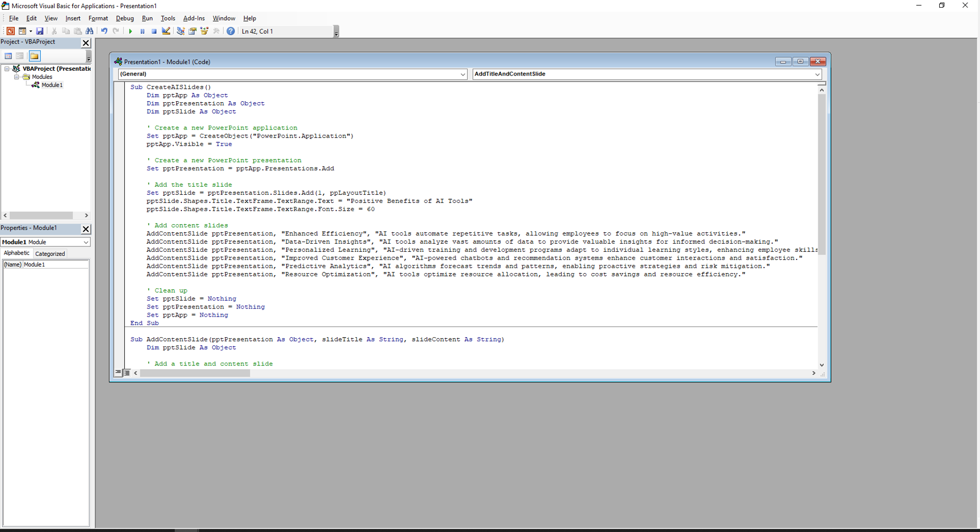Open the Format menu
This screenshot has height=532, width=980.
(x=99, y=18)
